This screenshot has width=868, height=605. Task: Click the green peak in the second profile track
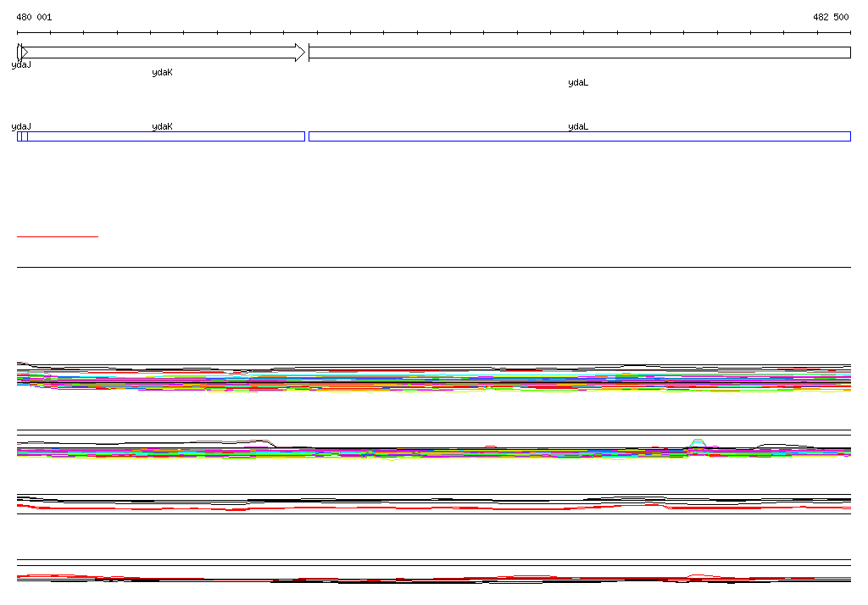coord(698,441)
